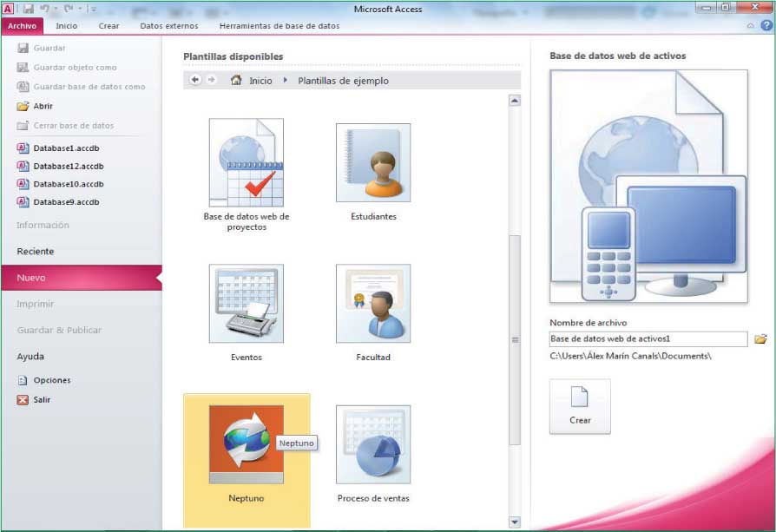Expand the breadcrumb arrow after Inicio
This screenshot has width=776, height=532.
click(285, 80)
